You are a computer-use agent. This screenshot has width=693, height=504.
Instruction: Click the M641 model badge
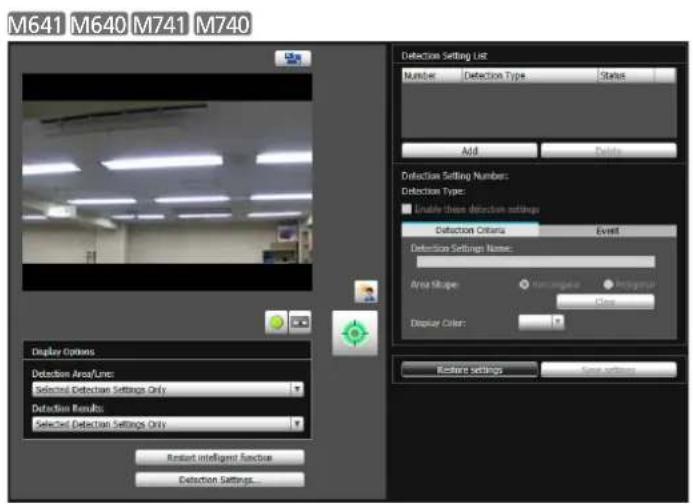pyautogui.click(x=37, y=24)
